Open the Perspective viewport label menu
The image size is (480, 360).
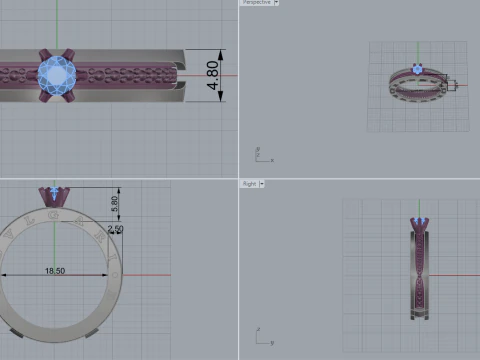point(256,2)
